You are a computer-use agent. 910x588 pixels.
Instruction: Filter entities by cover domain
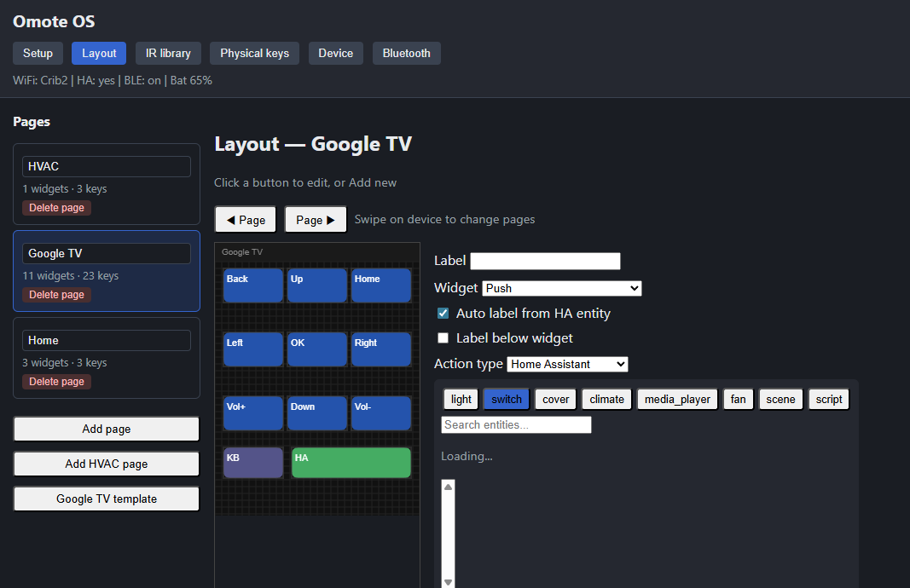[555, 399]
